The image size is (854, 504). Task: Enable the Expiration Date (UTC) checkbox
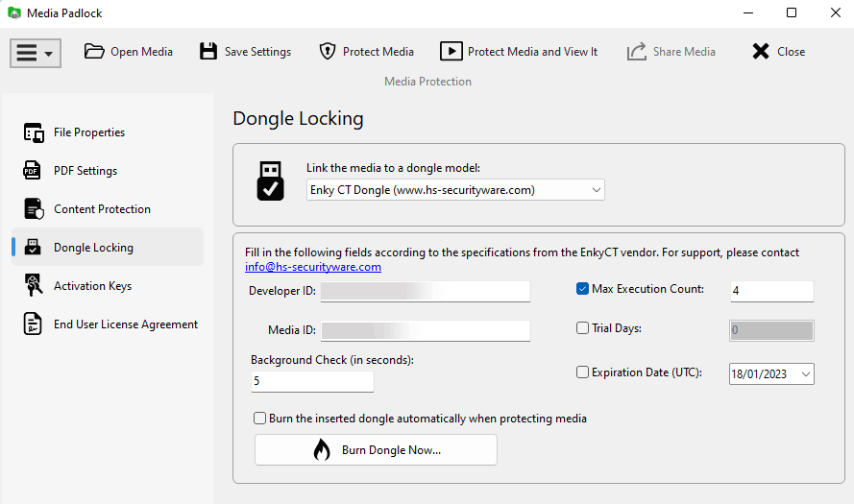coord(582,372)
